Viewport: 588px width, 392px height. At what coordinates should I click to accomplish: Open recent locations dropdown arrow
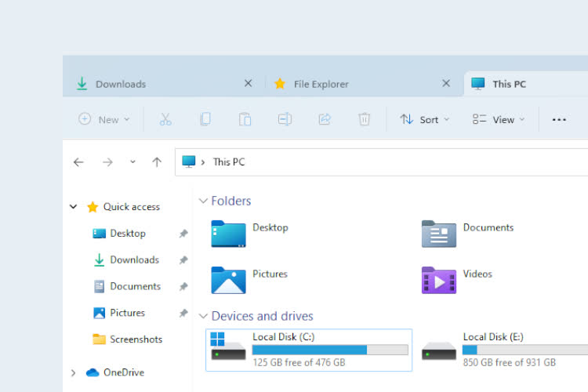pyautogui.click(x=132, y=162)
